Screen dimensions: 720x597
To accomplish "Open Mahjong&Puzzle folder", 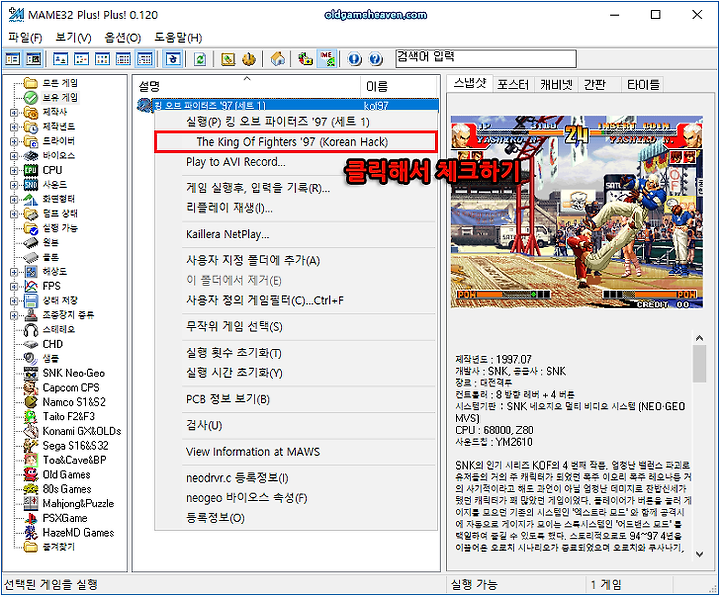I will [x=78, y=504].
